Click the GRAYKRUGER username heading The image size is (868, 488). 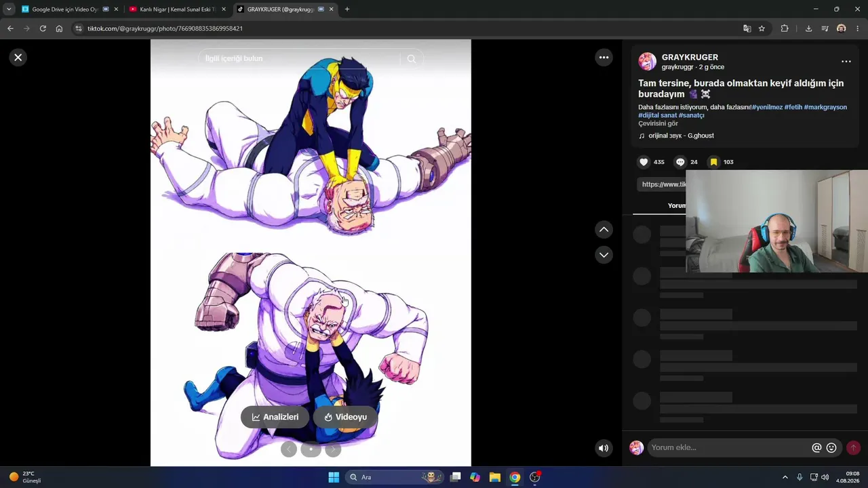[x=690, y=58]
